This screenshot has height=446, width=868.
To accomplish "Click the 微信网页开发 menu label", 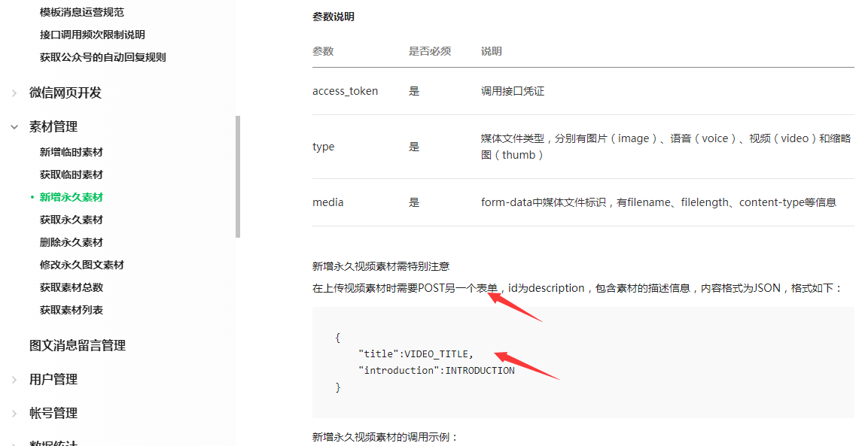I will click(x=65, y=93).
